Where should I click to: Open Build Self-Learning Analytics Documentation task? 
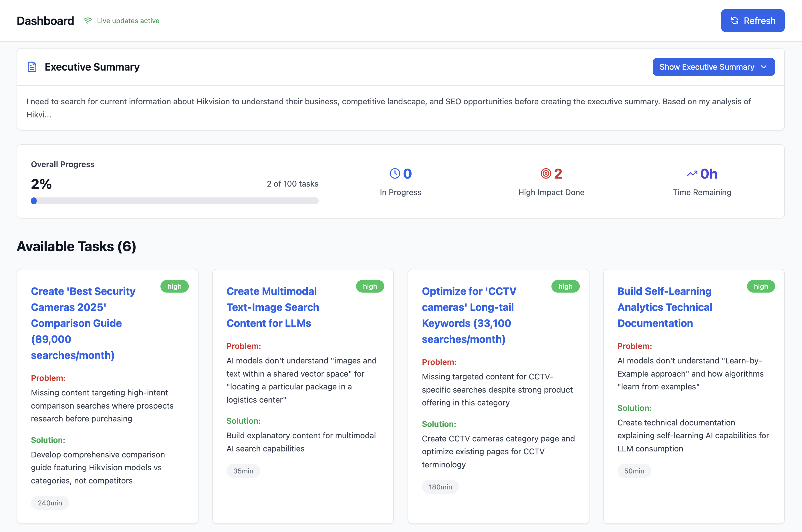pos(664,307)
